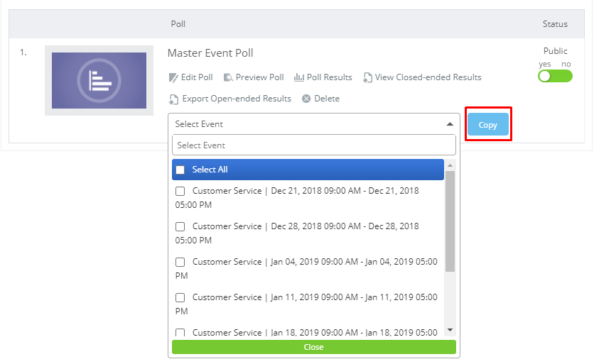
Task: Tick the Jan 04, 2019 Customer Service checkbox
Action: tap(180, 262)
